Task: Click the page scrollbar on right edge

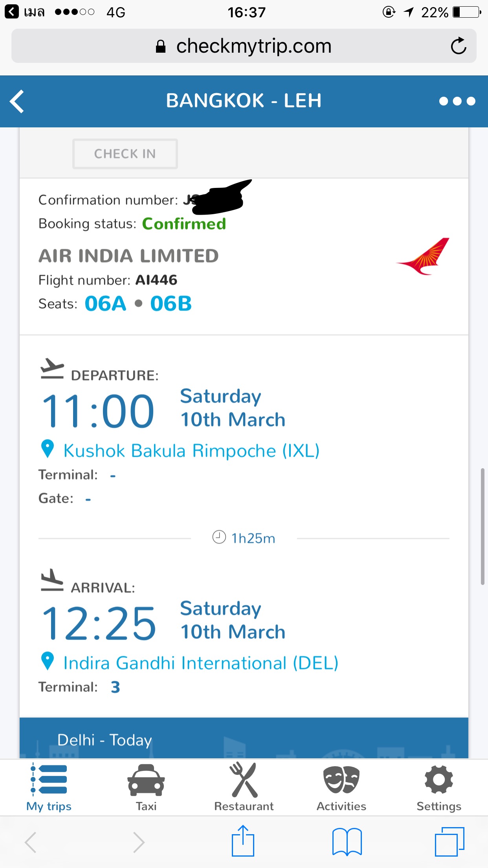Action: click(482, 527)
